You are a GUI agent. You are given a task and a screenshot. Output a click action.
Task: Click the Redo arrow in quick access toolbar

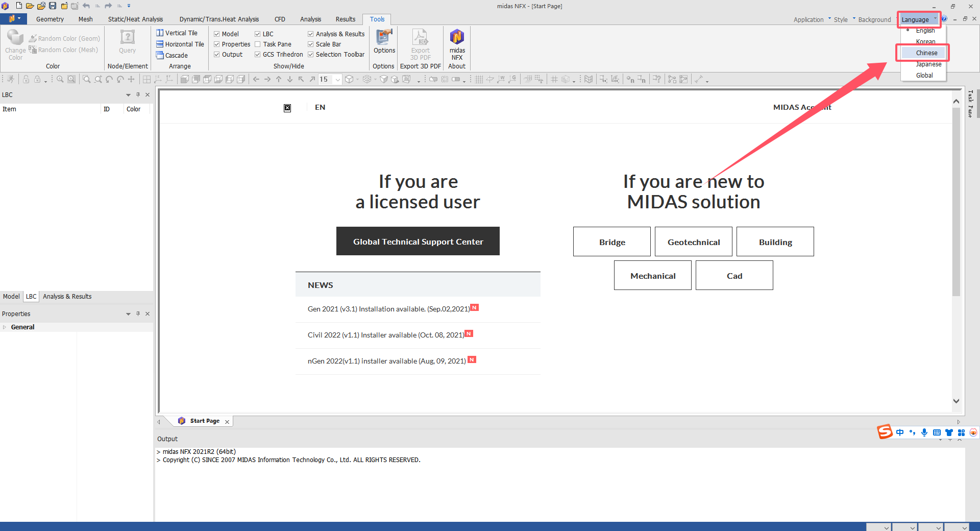point(108,6)
